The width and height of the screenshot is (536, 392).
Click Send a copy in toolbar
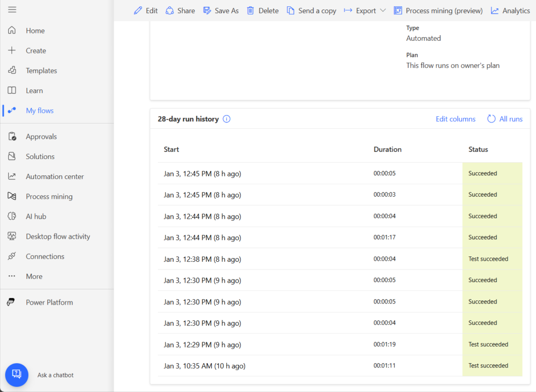(x=311, y=10)
